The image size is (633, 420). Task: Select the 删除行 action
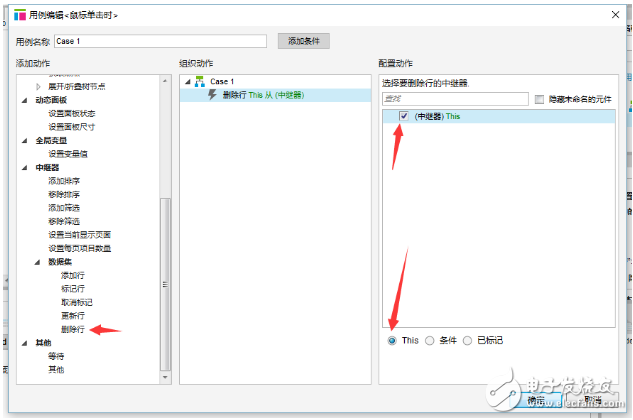click(72, 329)
